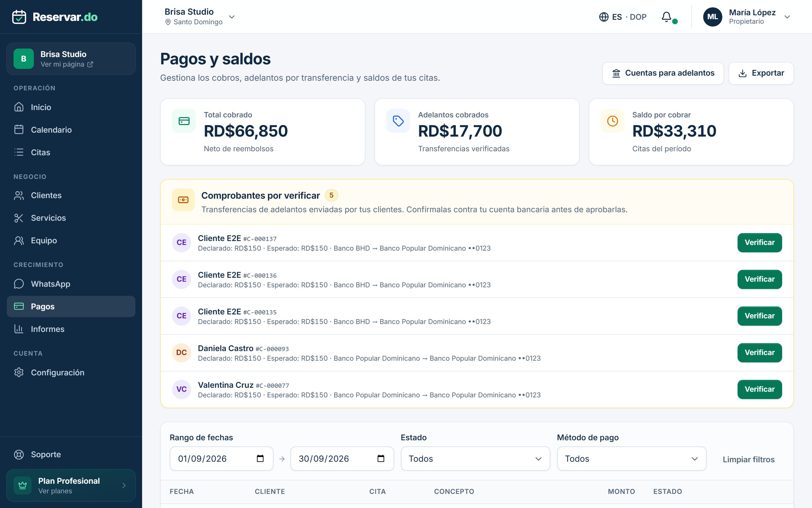Screen dimensions: 812x508
Task: Click the external link icon next to Ver mi página
Action: click(x=90, y=64)
